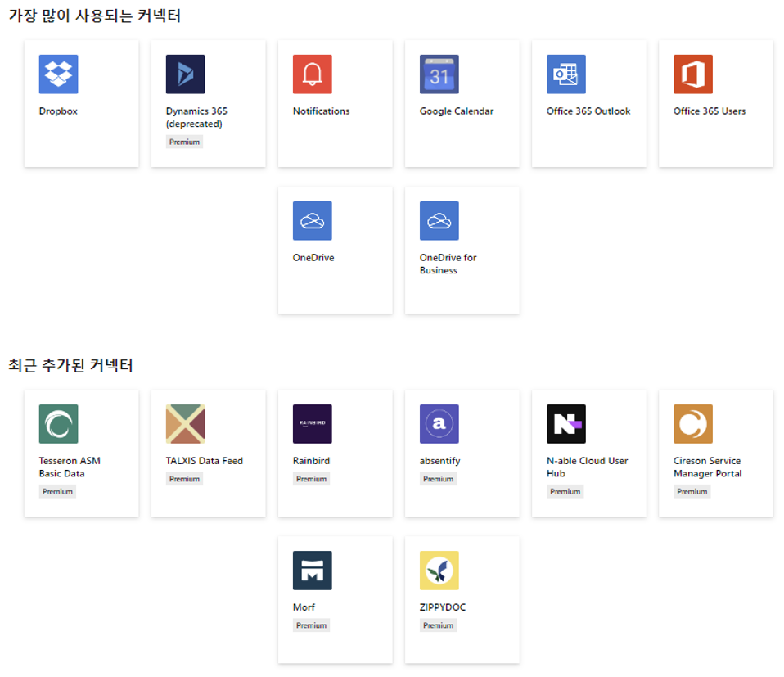Select the "ZIPPYDOC" label text
Viewport: 784px width, 677px height.
[x=443, y=607]
